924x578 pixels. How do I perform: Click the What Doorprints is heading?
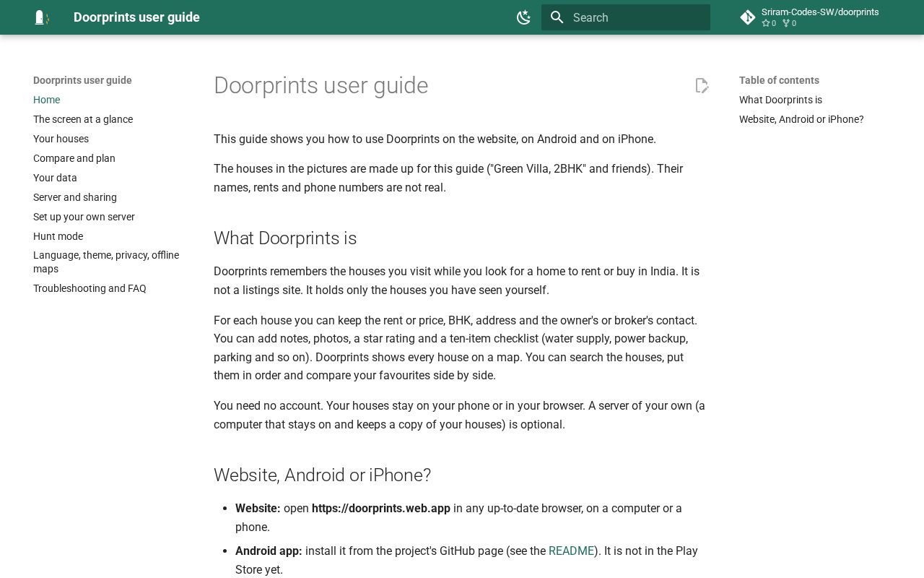(285, 238)
